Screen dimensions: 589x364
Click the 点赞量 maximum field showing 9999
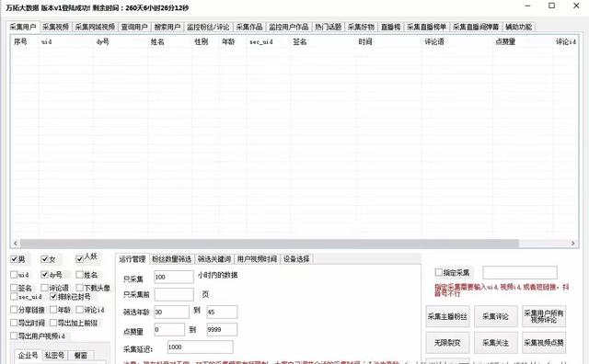(222, 329)
